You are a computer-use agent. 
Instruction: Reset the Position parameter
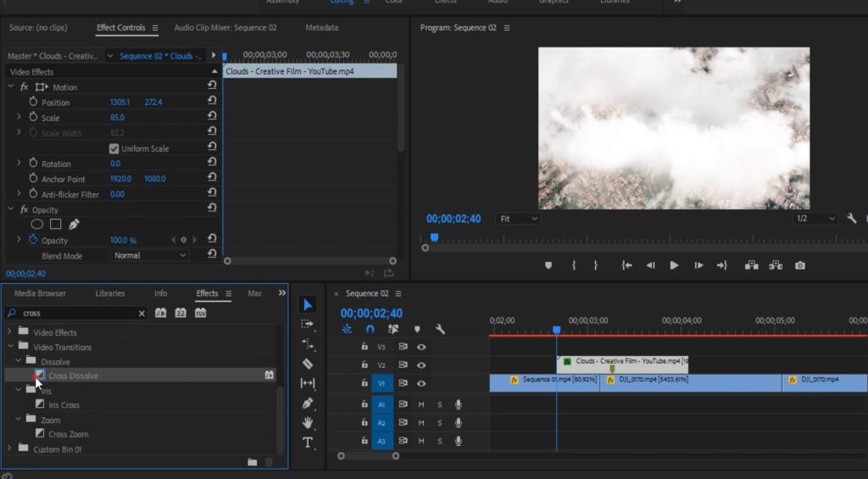[x=211, y=102]
